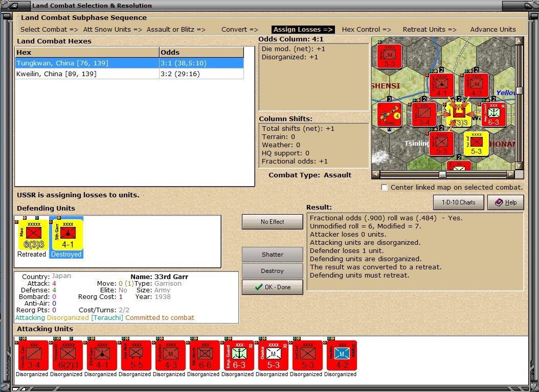Select the Mao 6(3)3 defending unit
This screenshot has width=539, height=392.
(33, 235)
